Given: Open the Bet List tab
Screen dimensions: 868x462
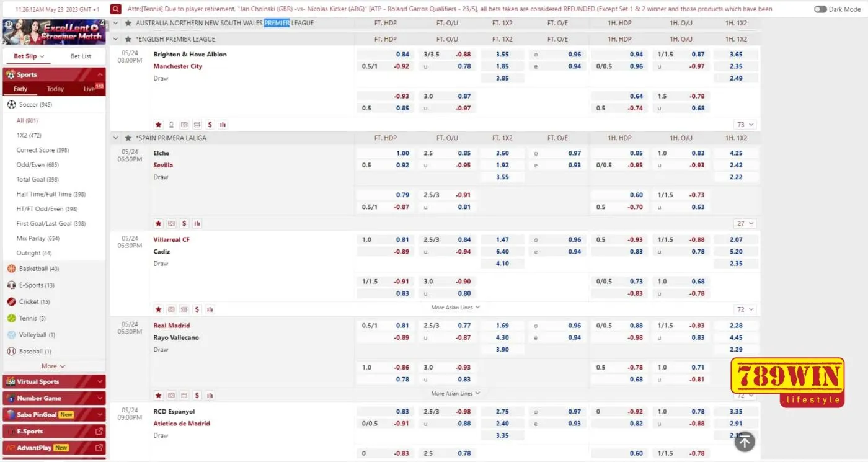Looking at the screenshot, I should (x=81, y=56).
